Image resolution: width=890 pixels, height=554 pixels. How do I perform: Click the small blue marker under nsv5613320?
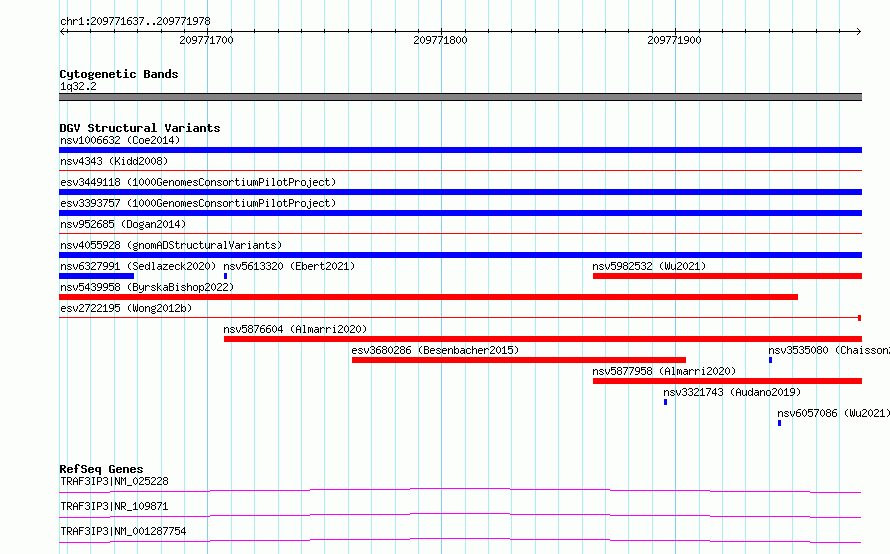coord(225,276)
